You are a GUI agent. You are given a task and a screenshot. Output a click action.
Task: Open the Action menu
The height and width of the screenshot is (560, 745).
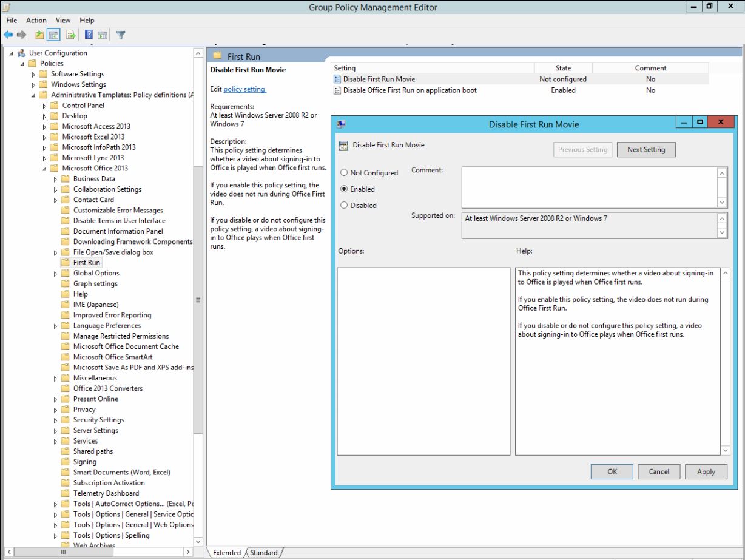click(x=36, y=20)
